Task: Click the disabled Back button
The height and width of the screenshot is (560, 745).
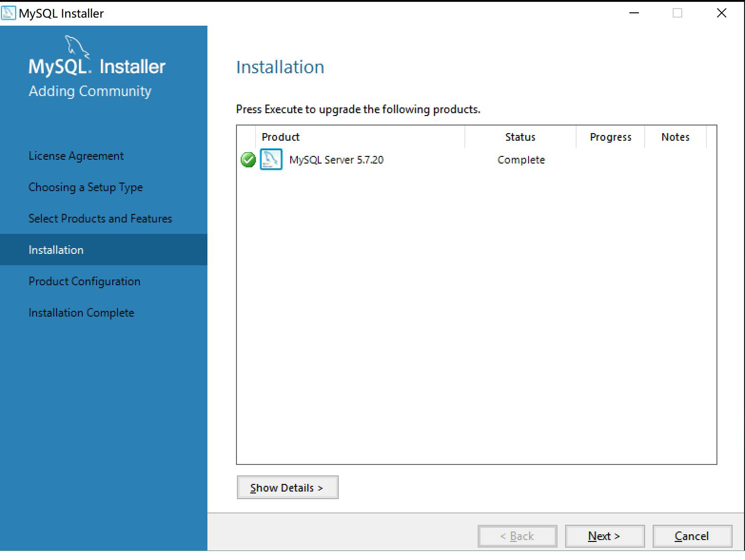Action: 517,536
